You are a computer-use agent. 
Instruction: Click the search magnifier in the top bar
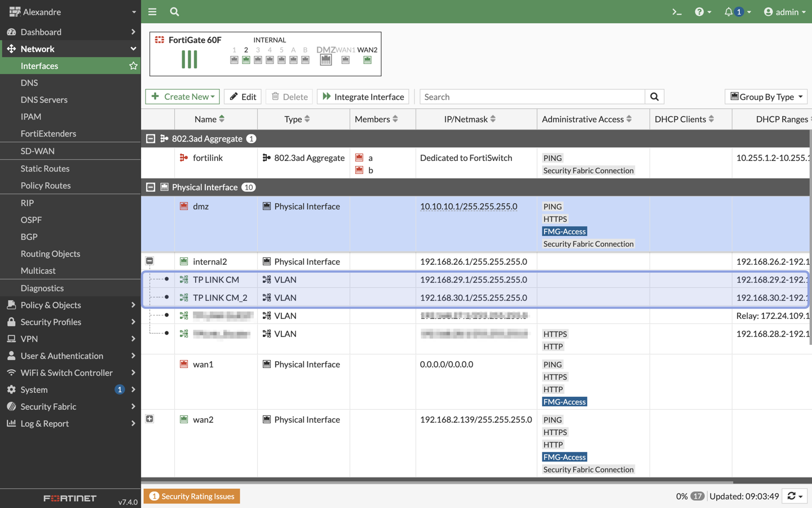(174, 11)
